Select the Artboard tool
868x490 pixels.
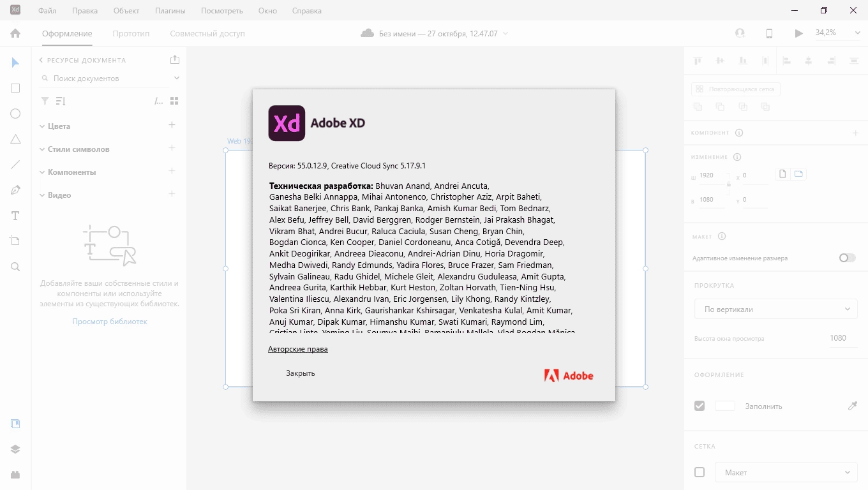tap(16, 241)
